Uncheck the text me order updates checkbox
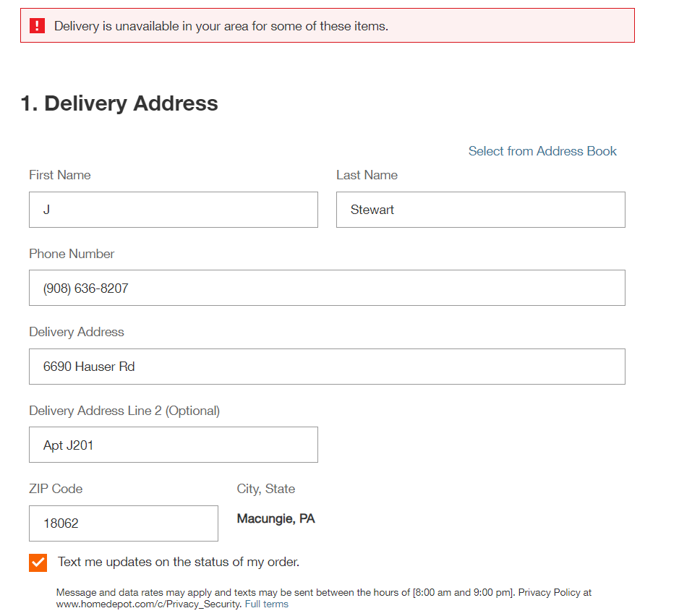This screenshot has height=616, width=679. pos(38,562)
